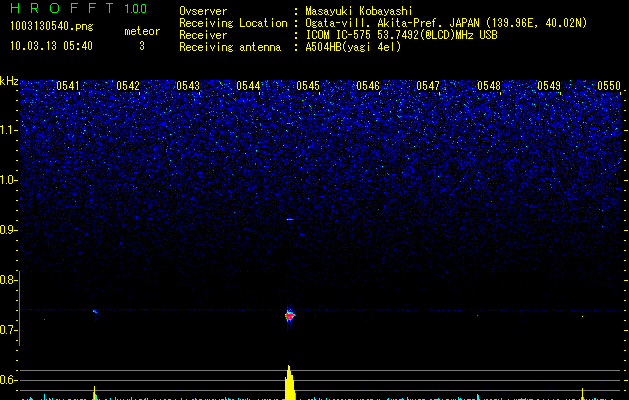Click the bright red meteor echo

tap(290, 315)
